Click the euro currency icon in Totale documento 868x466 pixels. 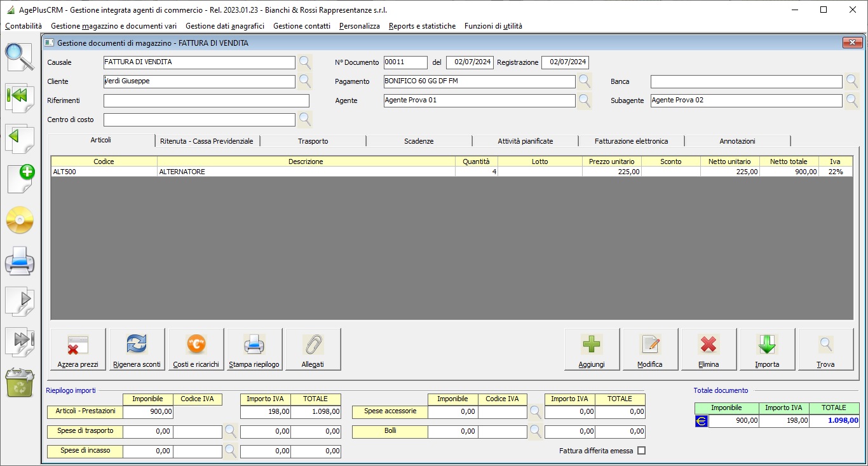702,420
